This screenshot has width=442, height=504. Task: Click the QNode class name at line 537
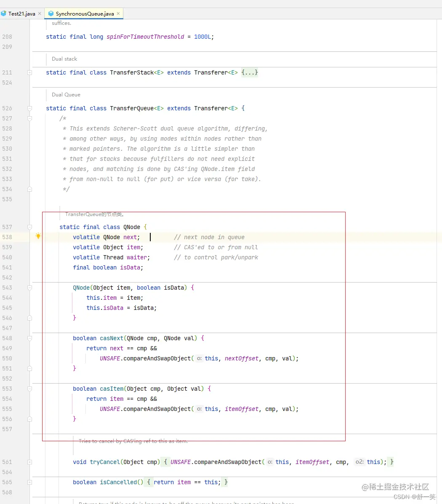click(132, 227)
